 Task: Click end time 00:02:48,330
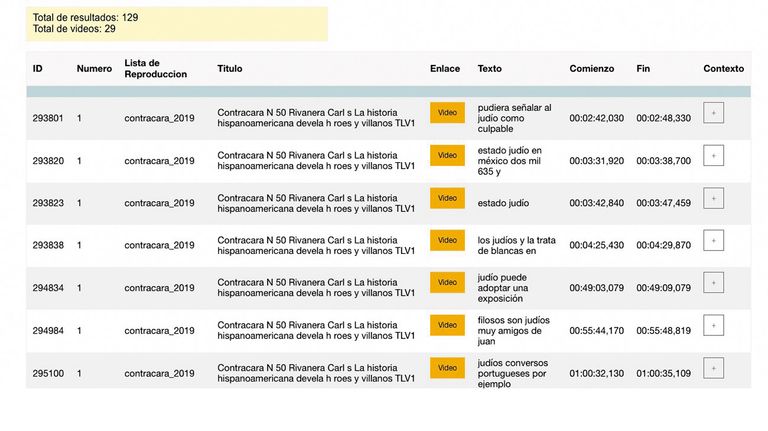[664, 118]
